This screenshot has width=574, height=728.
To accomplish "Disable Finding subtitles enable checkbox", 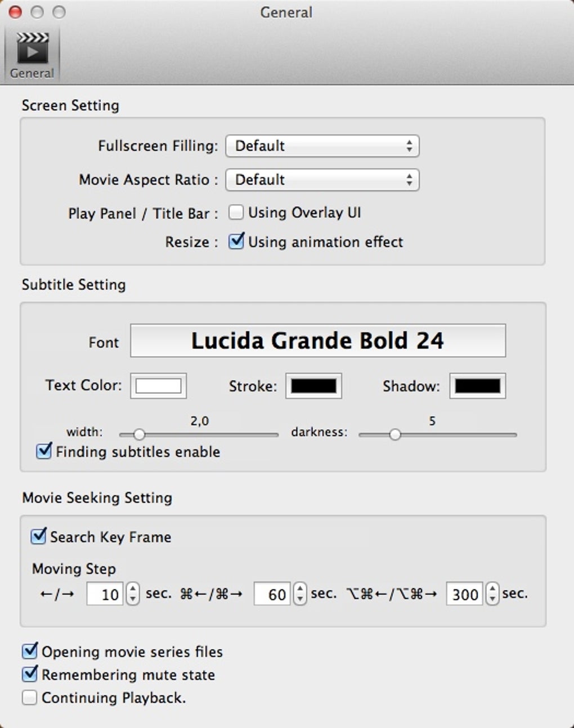I will tap(44, 451).
